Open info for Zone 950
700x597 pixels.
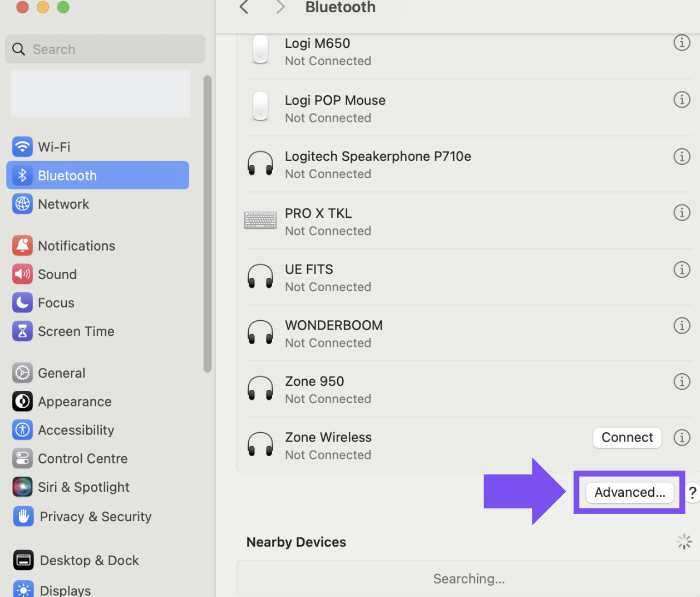point(682,381)
